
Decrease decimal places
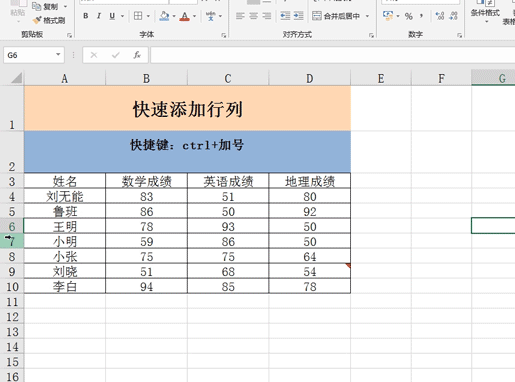[453, 16]
